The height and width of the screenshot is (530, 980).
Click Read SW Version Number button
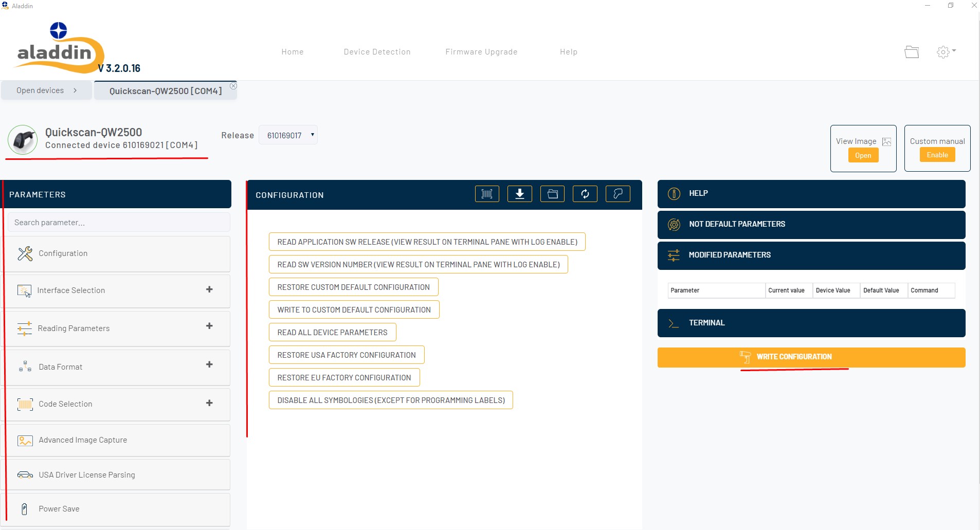[419, 265]
